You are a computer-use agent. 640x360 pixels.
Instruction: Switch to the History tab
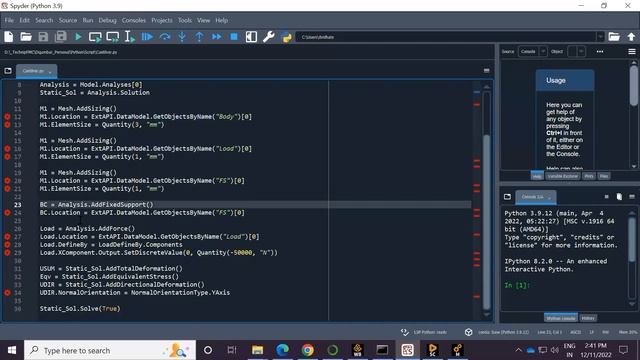click(x=588, y=318)
